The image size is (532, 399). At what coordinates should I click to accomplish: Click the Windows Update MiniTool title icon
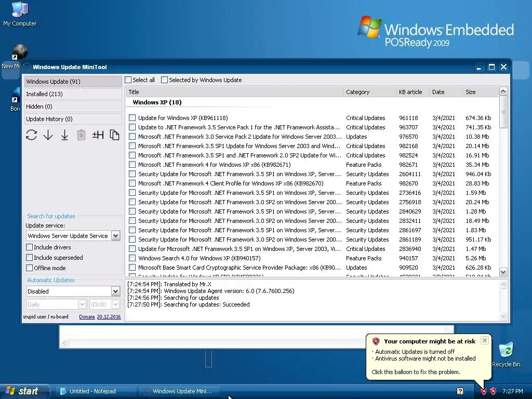[x=27, y=67]
